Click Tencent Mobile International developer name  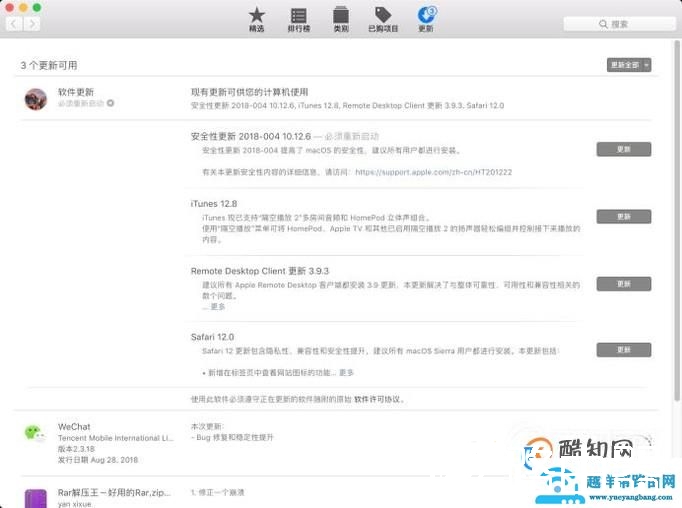click(115, 438)
